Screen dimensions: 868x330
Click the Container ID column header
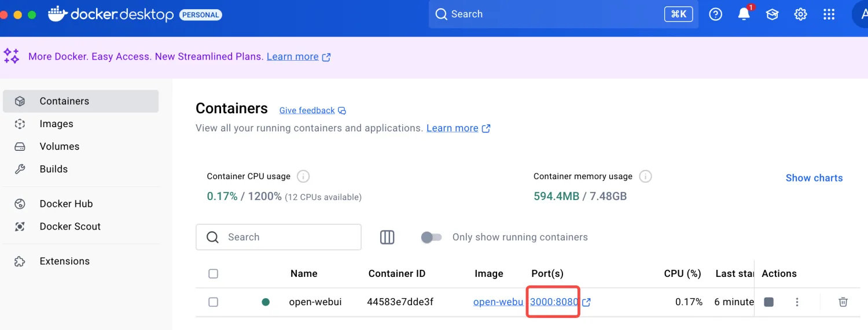coord(397,273)
